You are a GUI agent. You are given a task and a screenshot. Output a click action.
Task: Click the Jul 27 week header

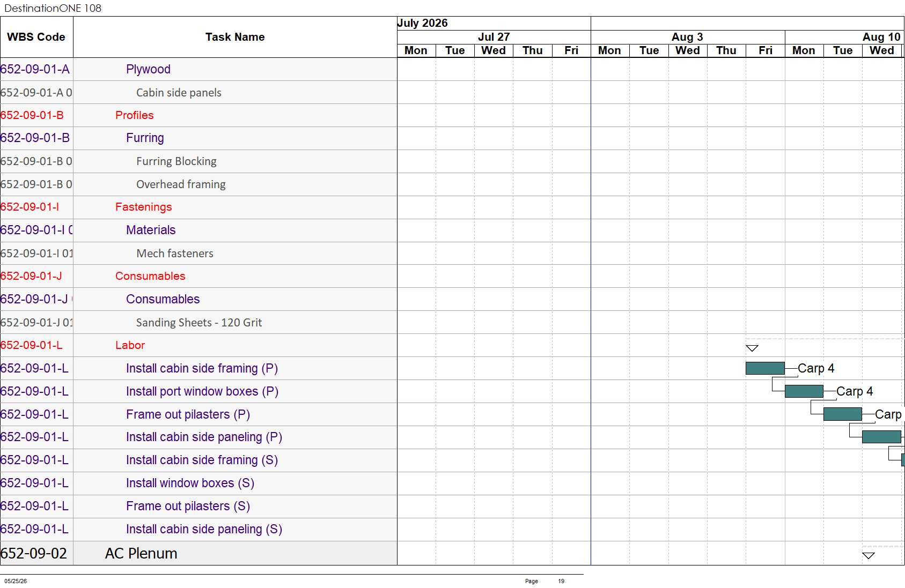(x=494, y=37)
